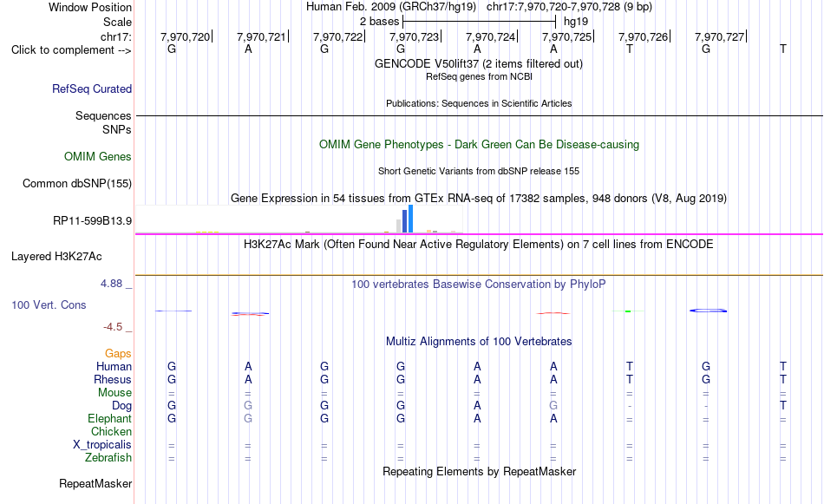Click 'RefSeq genes from NCBI' track title
Screen dimensions: 824x504
(480, 76)
